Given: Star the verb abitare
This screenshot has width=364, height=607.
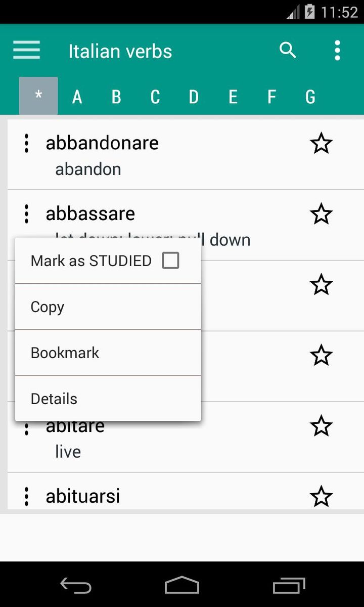Looking at the screenshot, I should [x=321, y=426].
